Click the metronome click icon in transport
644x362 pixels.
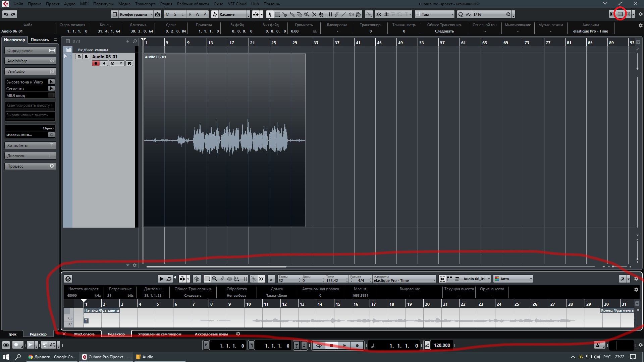(x=598, y=345)
